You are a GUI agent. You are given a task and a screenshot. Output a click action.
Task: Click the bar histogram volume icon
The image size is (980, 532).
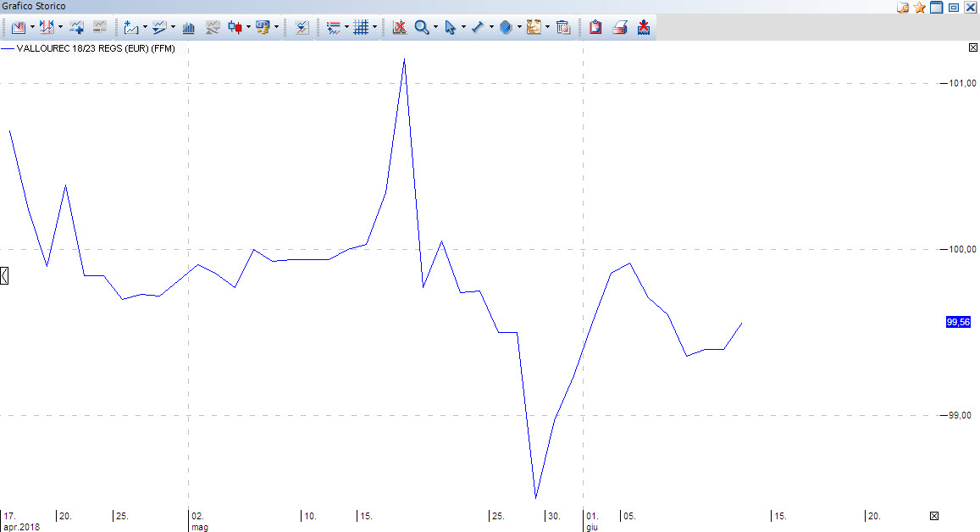189,27
